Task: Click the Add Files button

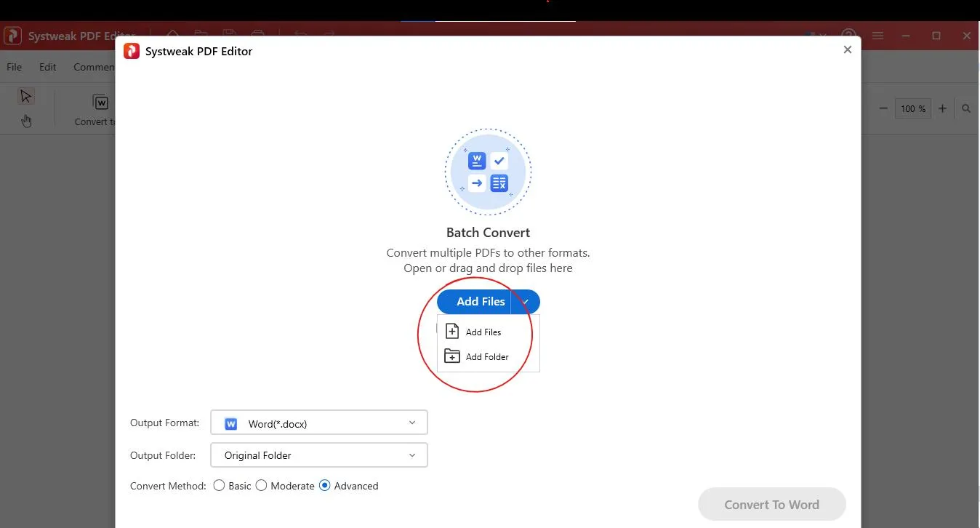Action: pos(480,301)
